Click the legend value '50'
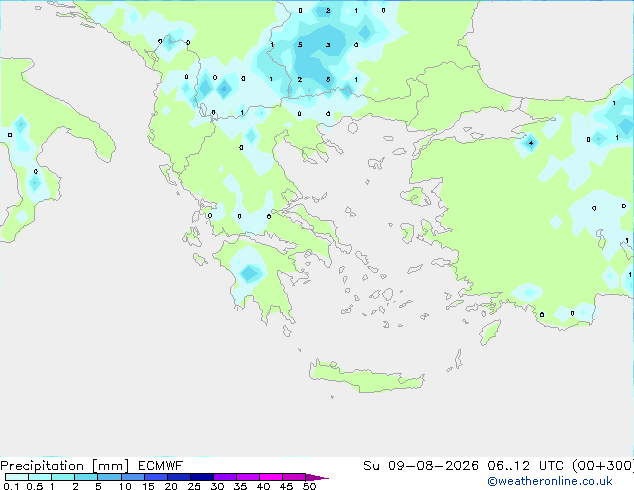This screenshot has width=634, height=490. (x=309, y=486)
